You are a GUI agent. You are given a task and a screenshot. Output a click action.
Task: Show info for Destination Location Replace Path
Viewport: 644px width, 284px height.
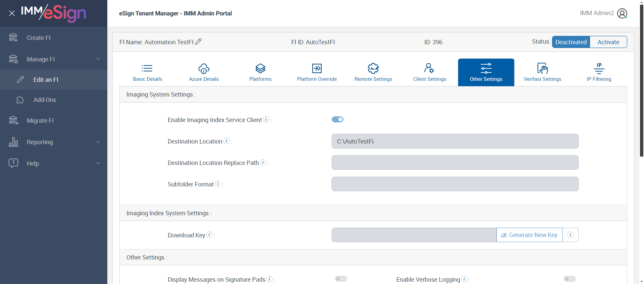point(263,162)
